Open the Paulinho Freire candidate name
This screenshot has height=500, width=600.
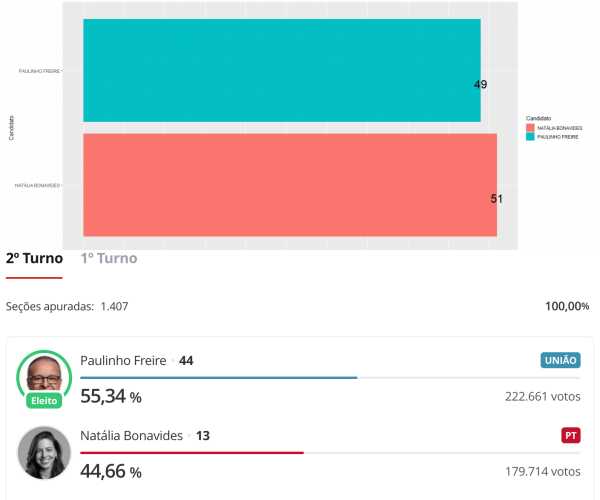(x=123, y=360)
